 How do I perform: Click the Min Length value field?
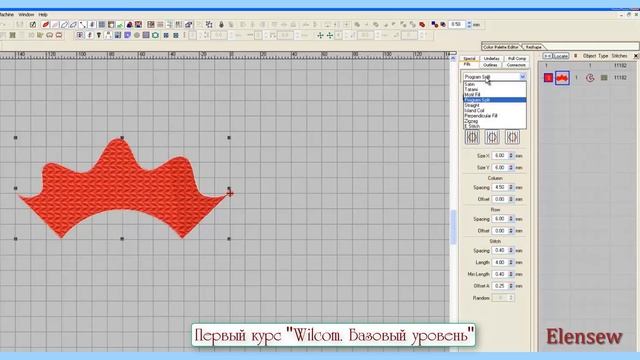(x=500, y=274)
